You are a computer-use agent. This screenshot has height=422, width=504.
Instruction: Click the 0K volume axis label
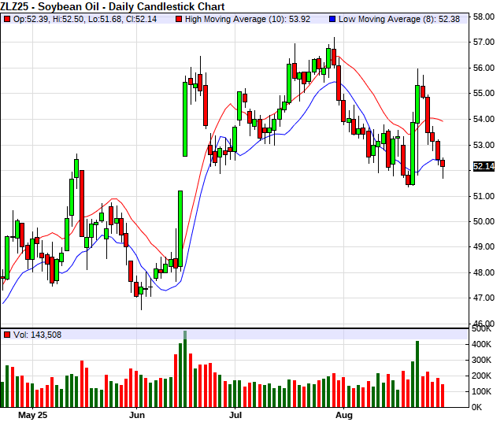pyautogui.click(x=477, y=407)
